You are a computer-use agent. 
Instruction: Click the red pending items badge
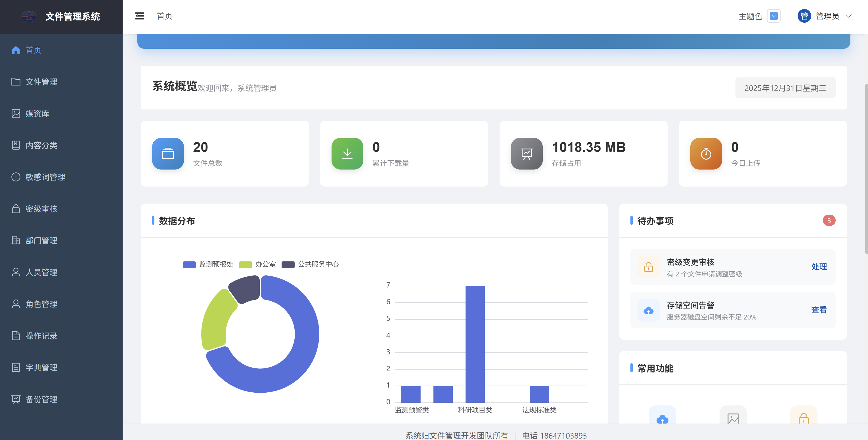(829, 221)
